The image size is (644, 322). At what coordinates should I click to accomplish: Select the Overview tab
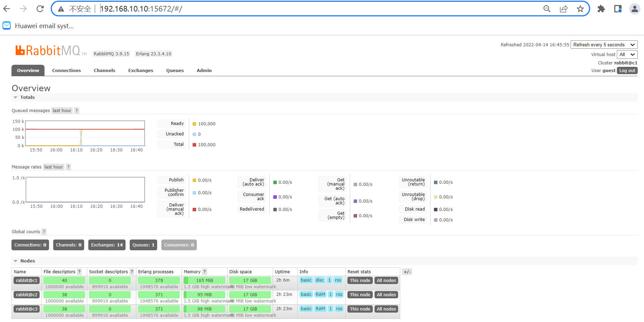click(x=28, y=71)
